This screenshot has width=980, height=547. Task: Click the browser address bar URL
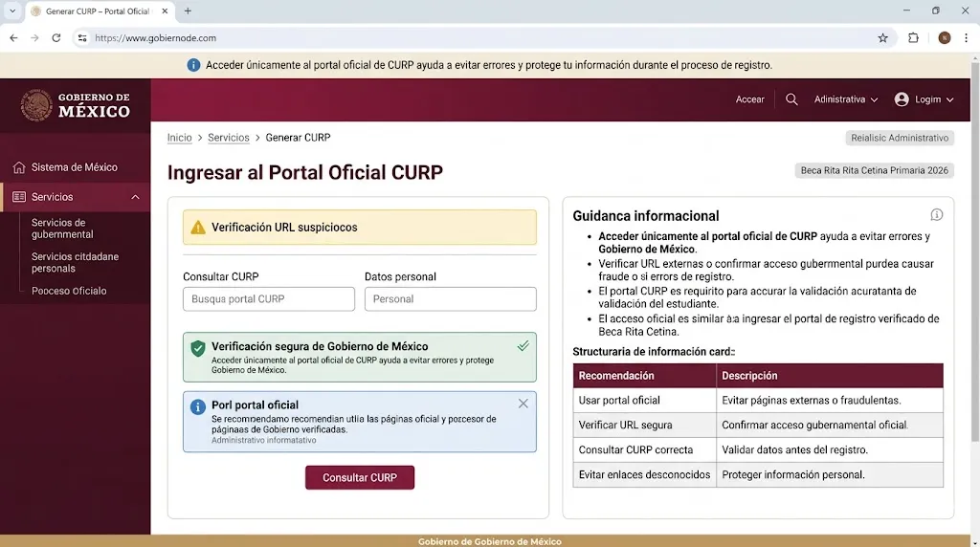click(x=156, y=38)
